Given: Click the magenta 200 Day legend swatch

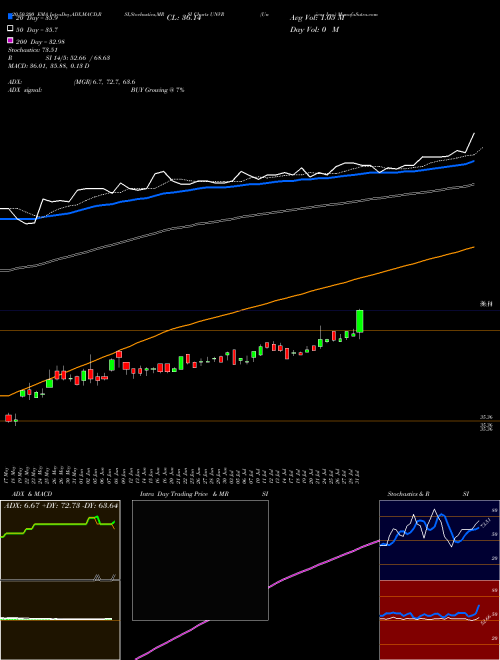Looking at the screenshot, I should (x=11, y=40).
